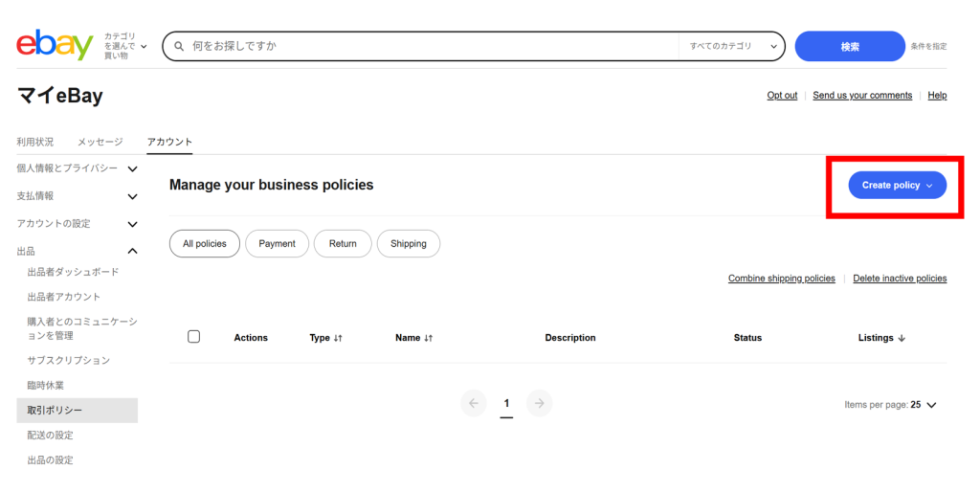This screenshot has width=980, height=492.
Task: Select 取引ポリシー sidebar item
Action: (77, 410)
